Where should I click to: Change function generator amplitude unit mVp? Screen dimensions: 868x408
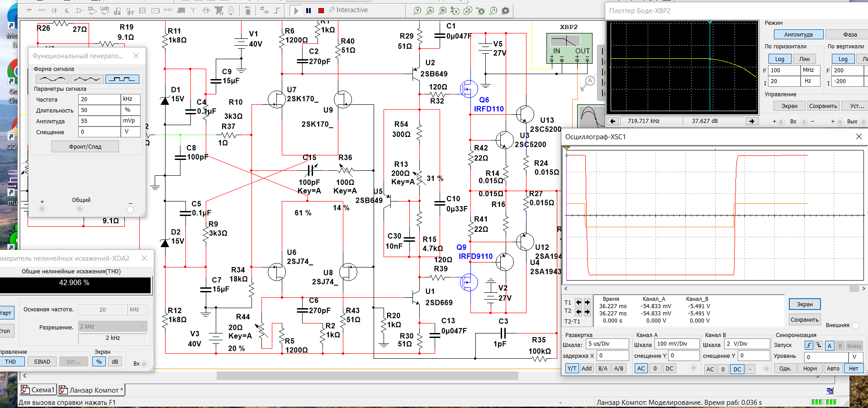[131, 121]
